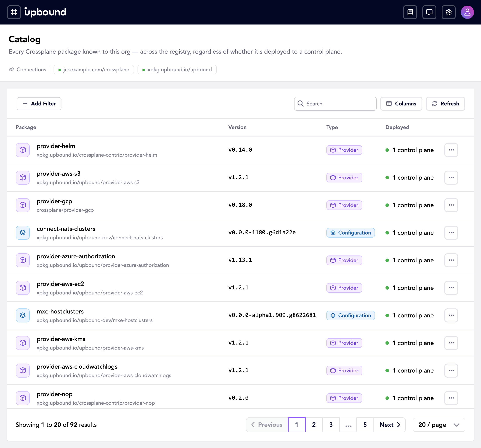This screenshot has width=481, height=448.
Task: Open the provider-helm package name
Action: [x=56, y=146]
